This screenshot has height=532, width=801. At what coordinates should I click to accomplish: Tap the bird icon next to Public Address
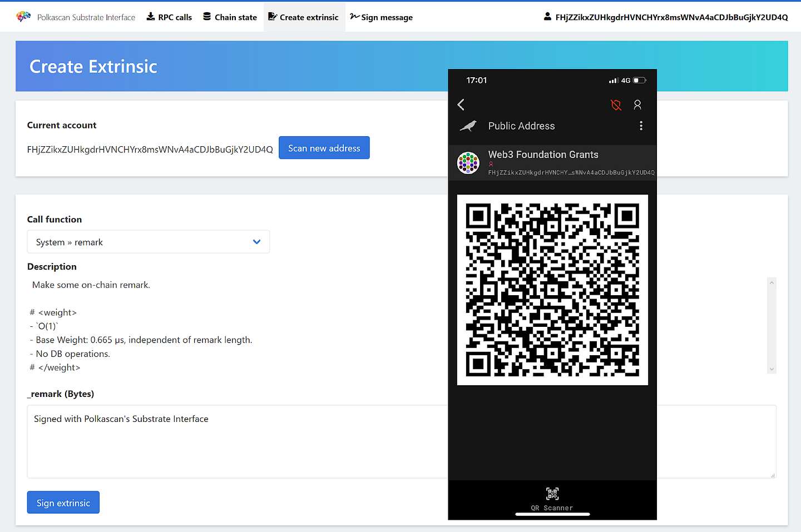(x=468, y=126)
